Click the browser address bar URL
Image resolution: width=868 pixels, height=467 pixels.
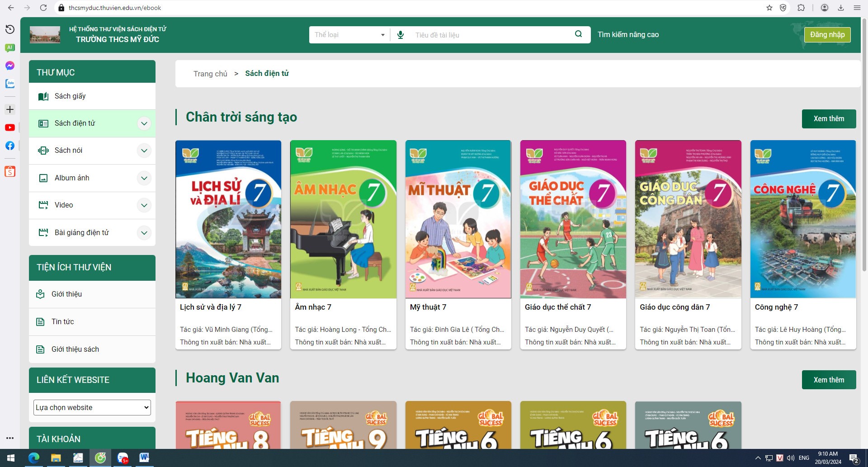coord(115,8)
